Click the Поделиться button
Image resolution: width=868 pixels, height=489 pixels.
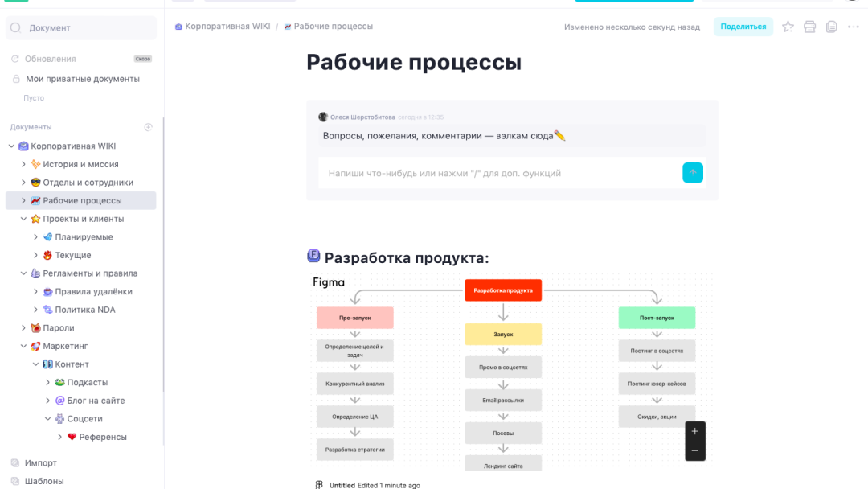point(743,27)
